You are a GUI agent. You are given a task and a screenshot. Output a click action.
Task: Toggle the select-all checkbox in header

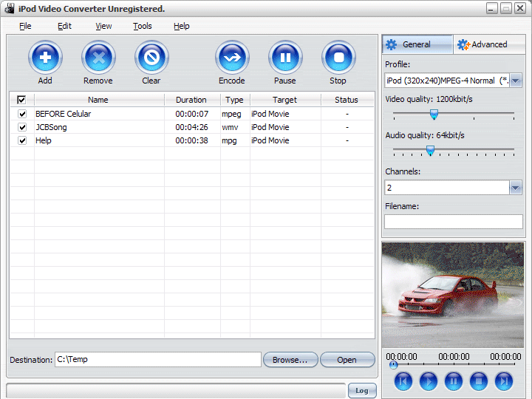coord(21,100)
